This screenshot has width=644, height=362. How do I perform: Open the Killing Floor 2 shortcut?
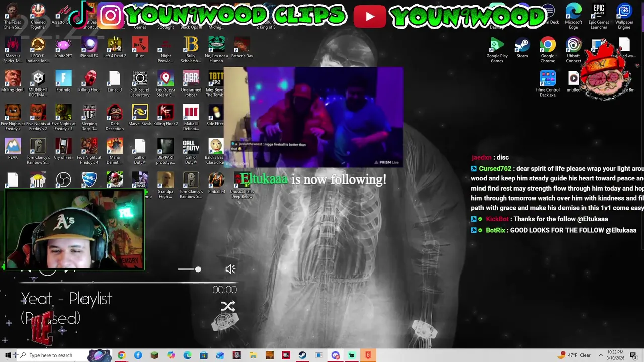(166, 116)
